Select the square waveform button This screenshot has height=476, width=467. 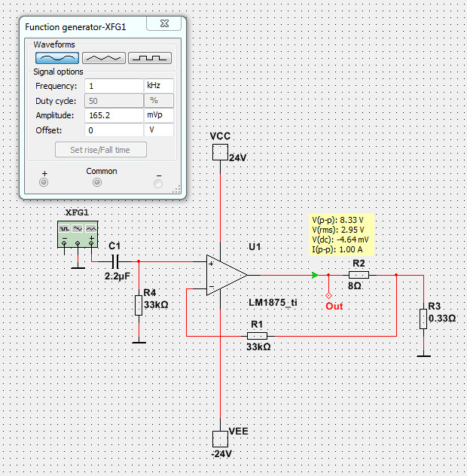click(x=150, y=58)
